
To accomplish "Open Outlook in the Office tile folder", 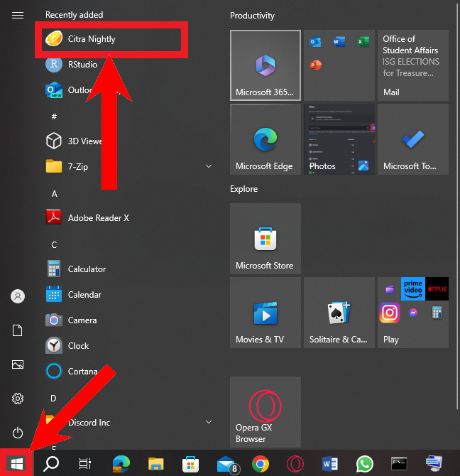I will (x=315, y=42).
